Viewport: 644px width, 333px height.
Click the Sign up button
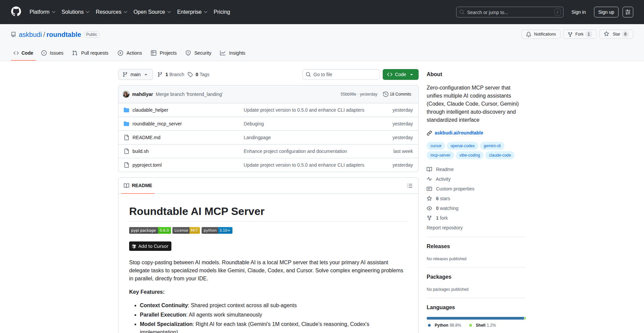pyautogui.click(x=606, y=12)
